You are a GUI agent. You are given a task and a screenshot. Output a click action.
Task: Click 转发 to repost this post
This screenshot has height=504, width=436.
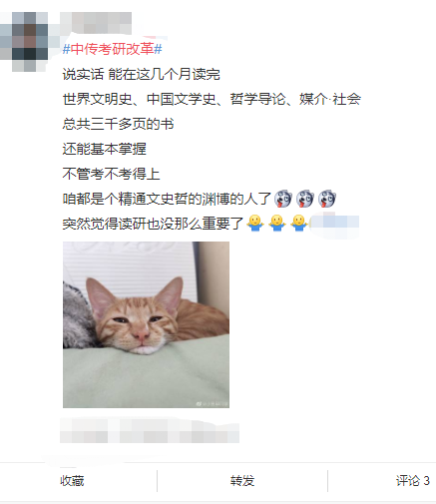[x=242, y=481]
